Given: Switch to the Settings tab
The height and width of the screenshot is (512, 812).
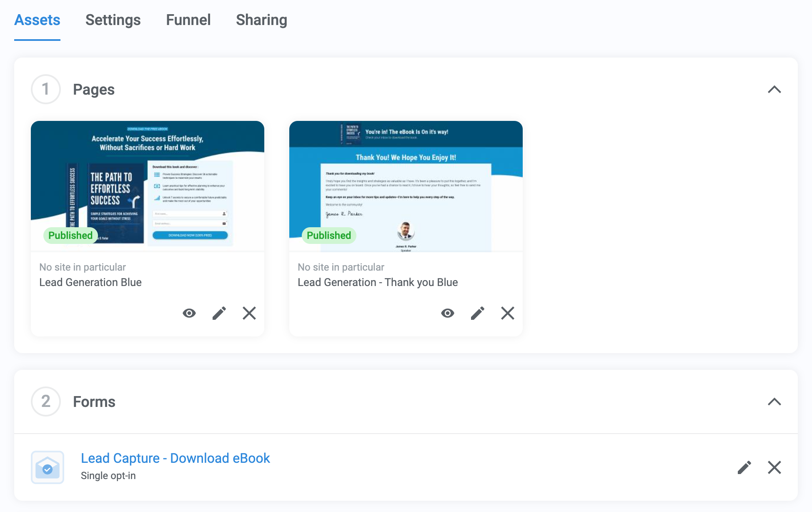Looking at the screenshot, I should coord(113,20).
